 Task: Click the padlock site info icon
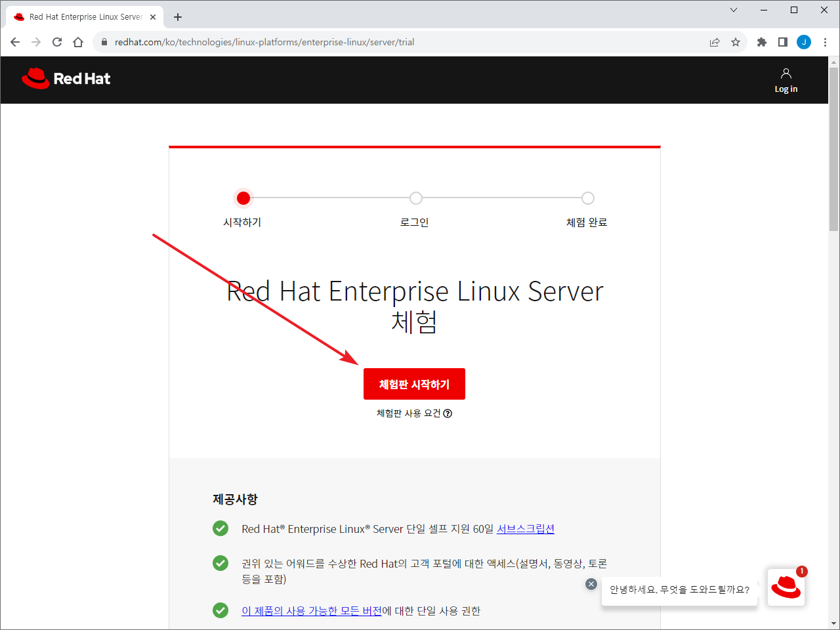[104, 42]
